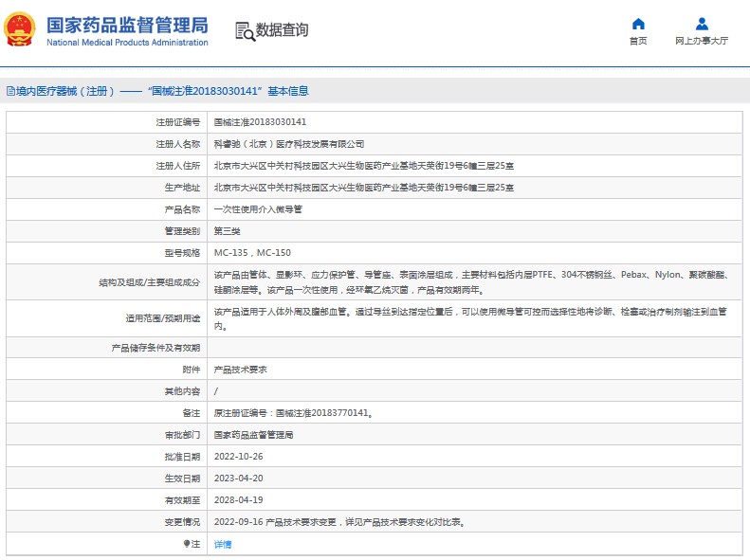750x560 pixels.
Task: Click the 其他内容 row label
Action: pos(182,391)
